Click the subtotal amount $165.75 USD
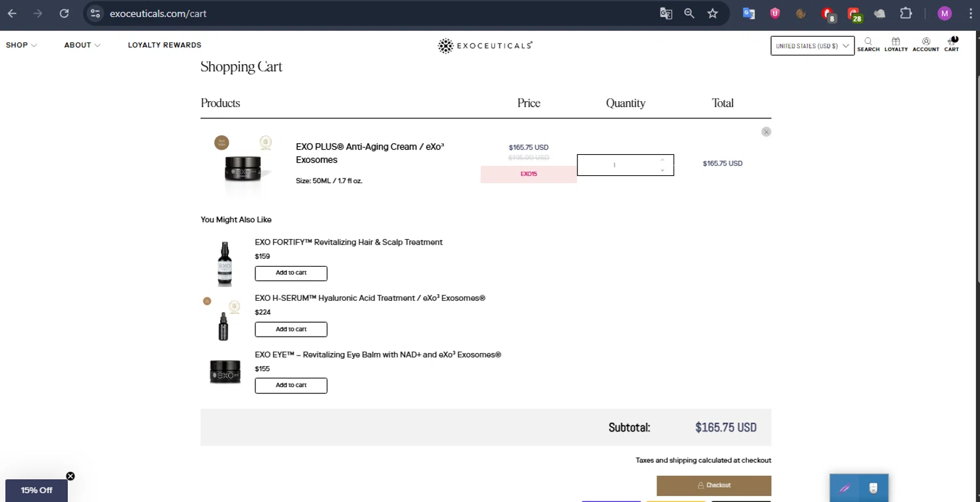 coord(726,427)
